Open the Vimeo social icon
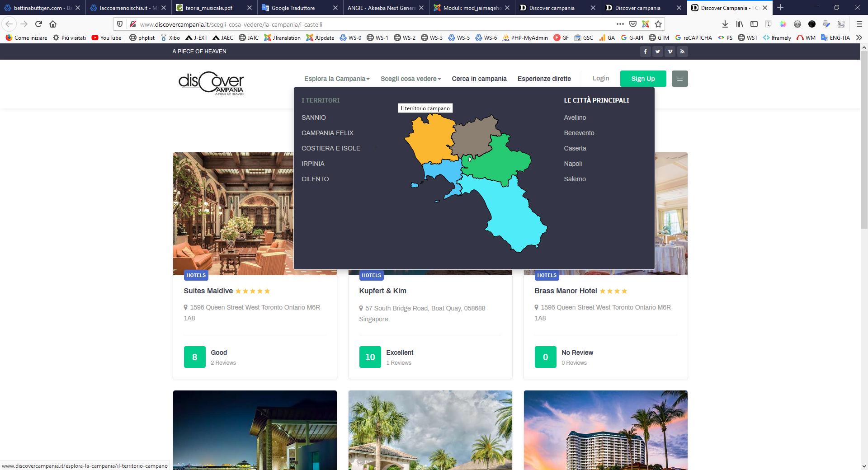 tap(670, 52)
